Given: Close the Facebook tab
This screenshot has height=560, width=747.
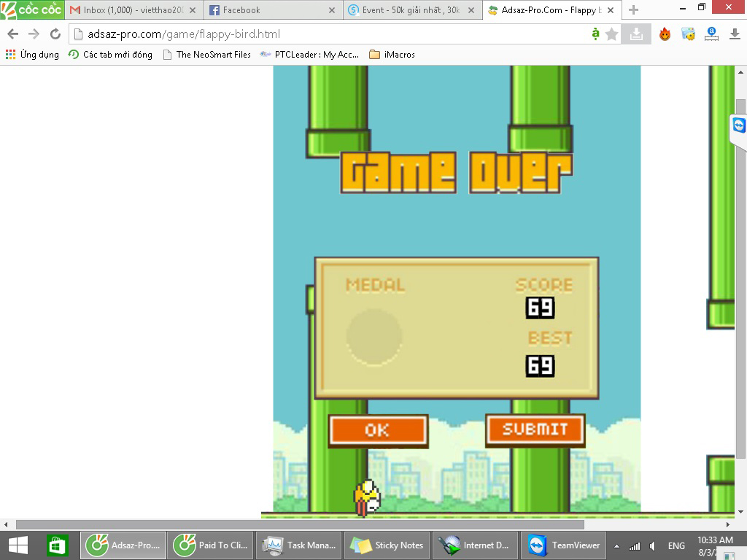Looking at the screenshot, I should click(x=332, y=10).
